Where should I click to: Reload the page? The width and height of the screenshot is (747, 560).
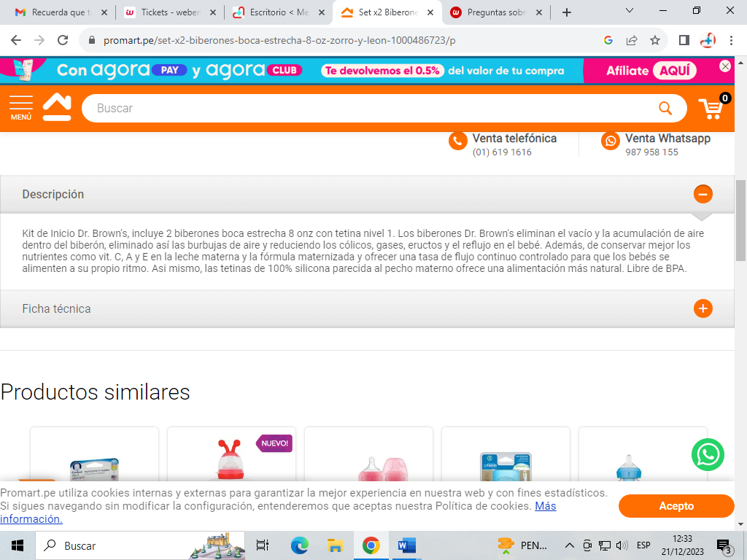point(63,41)
